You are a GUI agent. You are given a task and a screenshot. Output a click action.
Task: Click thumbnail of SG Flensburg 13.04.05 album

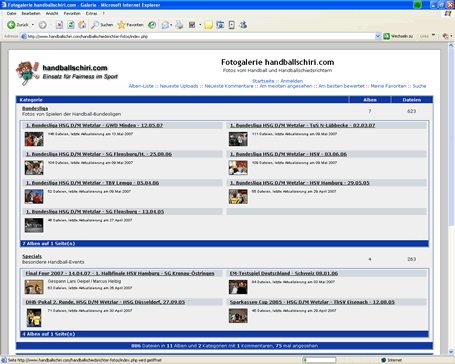pyautogui.click(x=34, y=225)
